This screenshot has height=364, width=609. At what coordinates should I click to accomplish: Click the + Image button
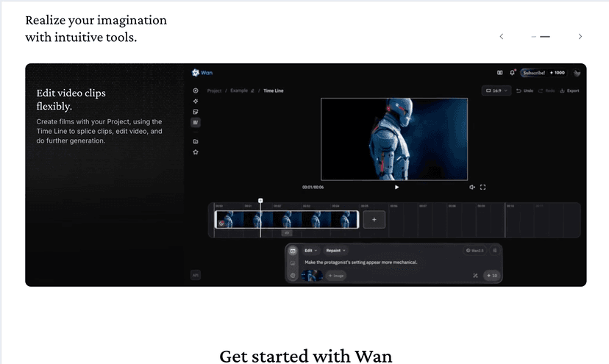pos(336,276)
